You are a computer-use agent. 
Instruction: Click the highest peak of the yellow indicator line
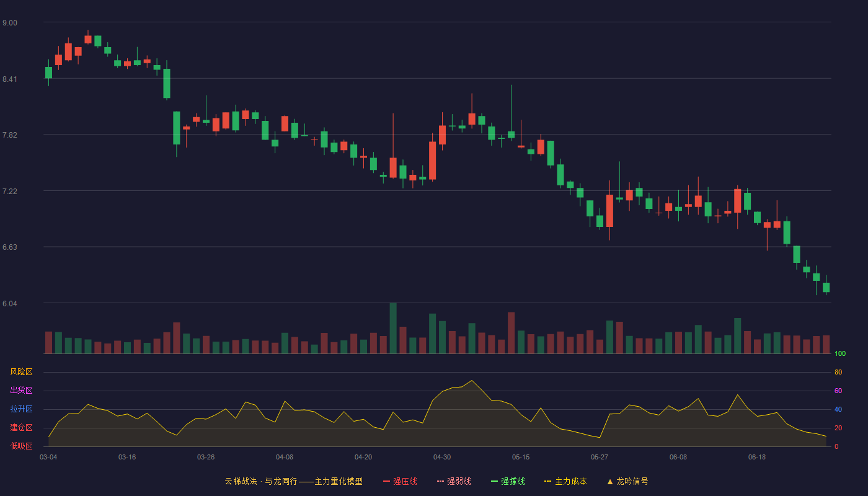pyautogui.click(x=472, y=380)
